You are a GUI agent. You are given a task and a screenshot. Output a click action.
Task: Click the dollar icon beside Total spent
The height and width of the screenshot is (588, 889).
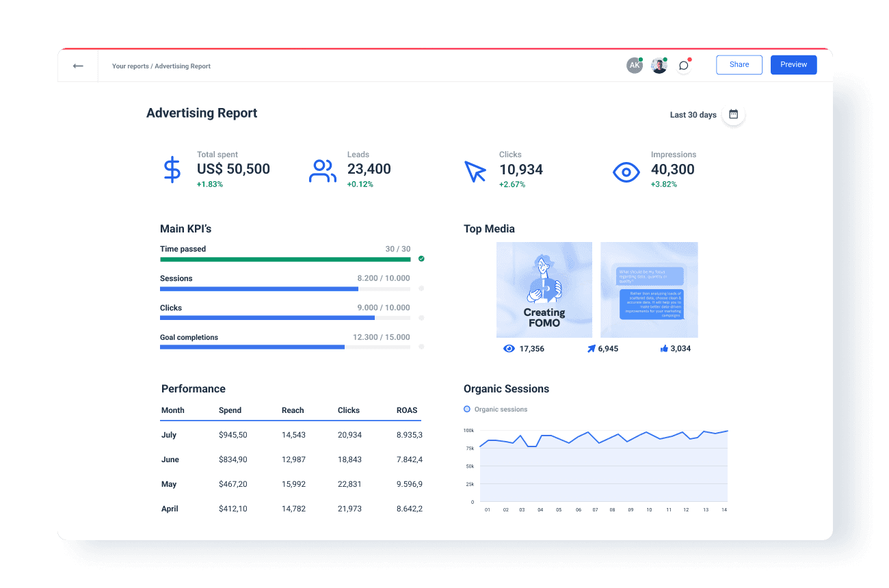pos(172,170)
